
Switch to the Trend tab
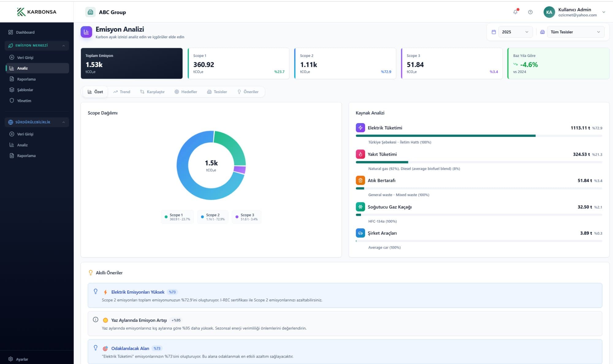pyautogui.click(x=122, y=92)
